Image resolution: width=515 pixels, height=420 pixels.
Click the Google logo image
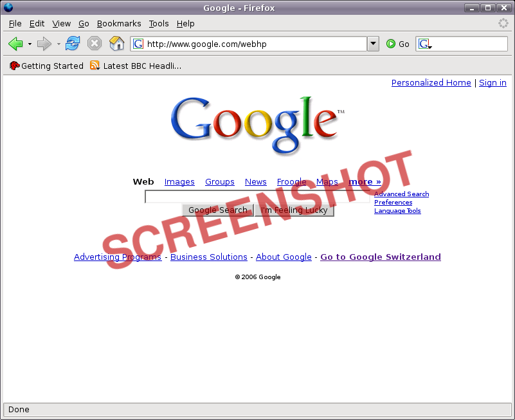click(x=257, y=125)
